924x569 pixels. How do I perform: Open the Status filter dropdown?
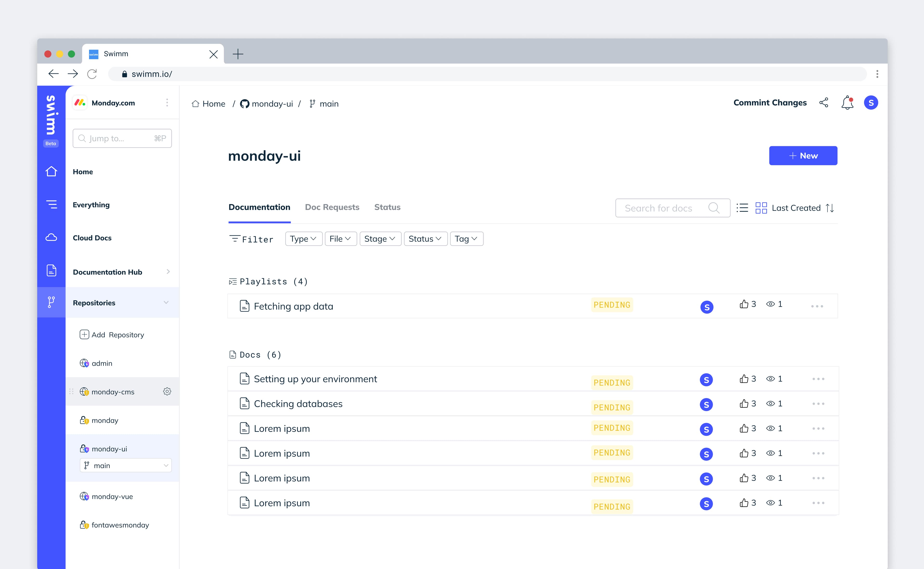click(x=425, y=239)
